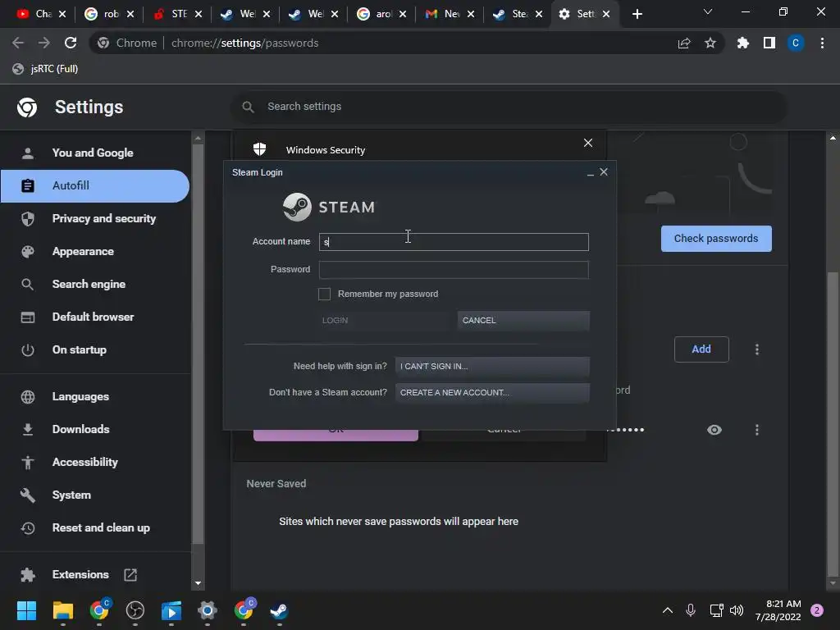
Task: Click CREATE A NEW ACCOUNT button
Action: click(x=492, y=393)
